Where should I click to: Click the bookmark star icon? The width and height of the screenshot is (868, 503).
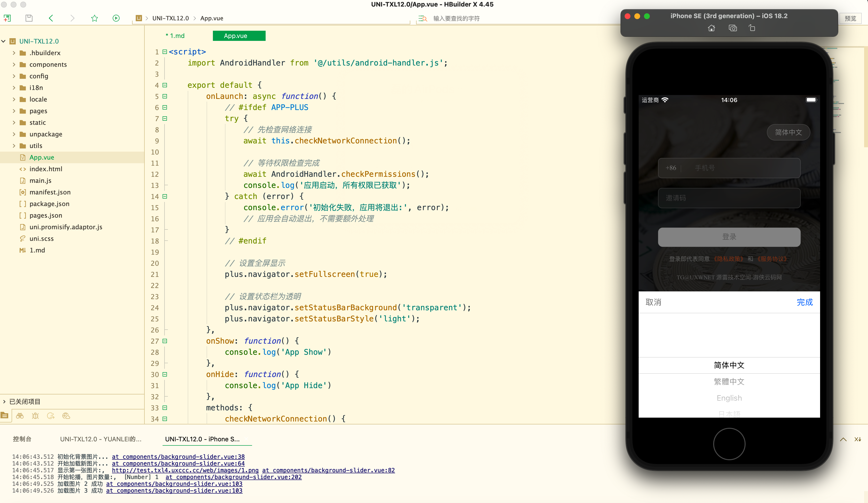94,18
